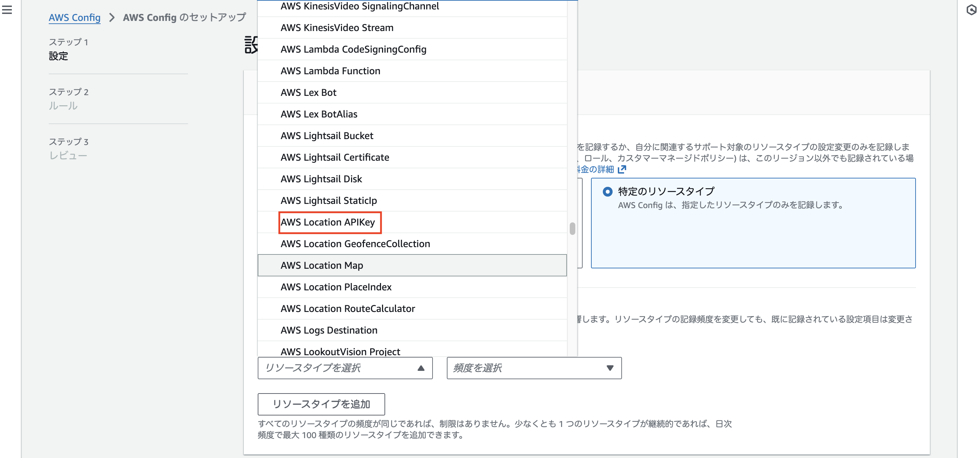Select AWS Lex Bot in the dropdown
The height and width of the screenshot is (458, 980).
[x=308, y=92]
